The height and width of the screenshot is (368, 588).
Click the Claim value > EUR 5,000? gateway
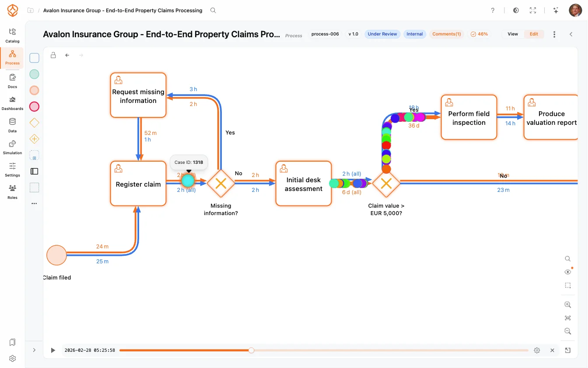(386, 183)
